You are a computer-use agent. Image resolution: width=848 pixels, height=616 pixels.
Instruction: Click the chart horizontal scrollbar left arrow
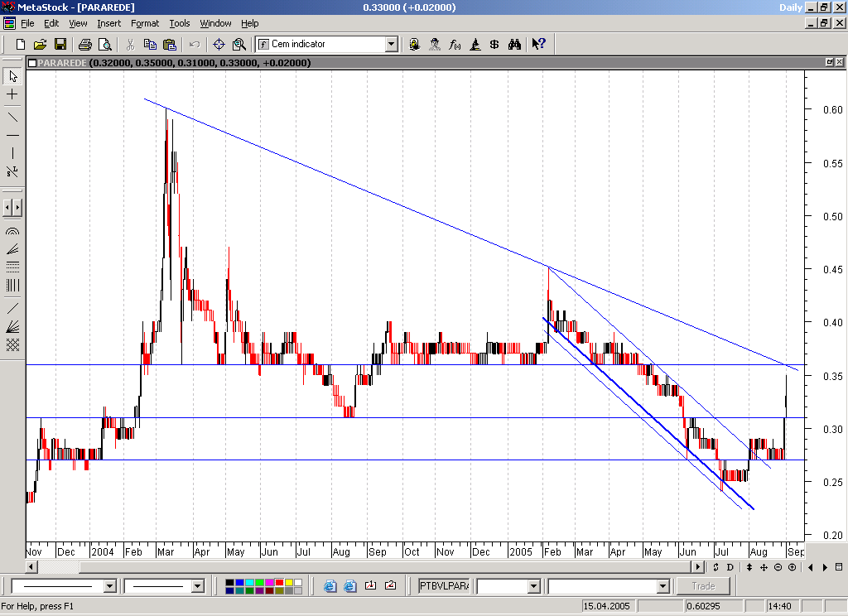31,567
